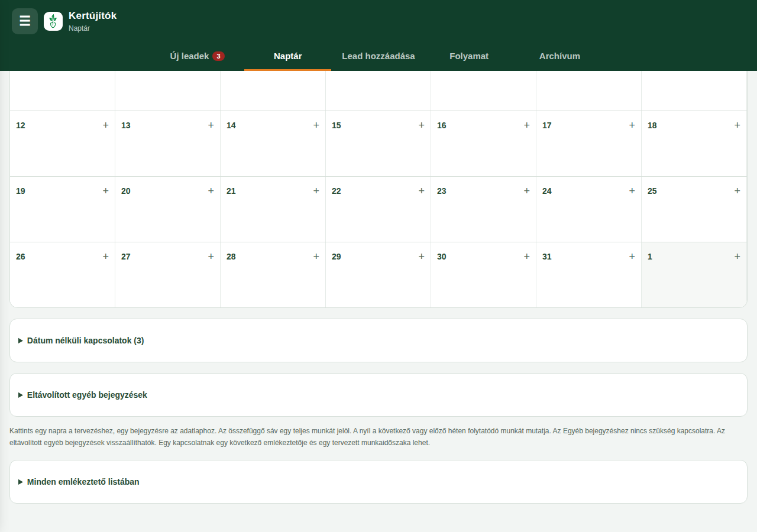Screen dimensions: 757x532
Task: Add entry on day 26
Action: click(x=106, y=257)
